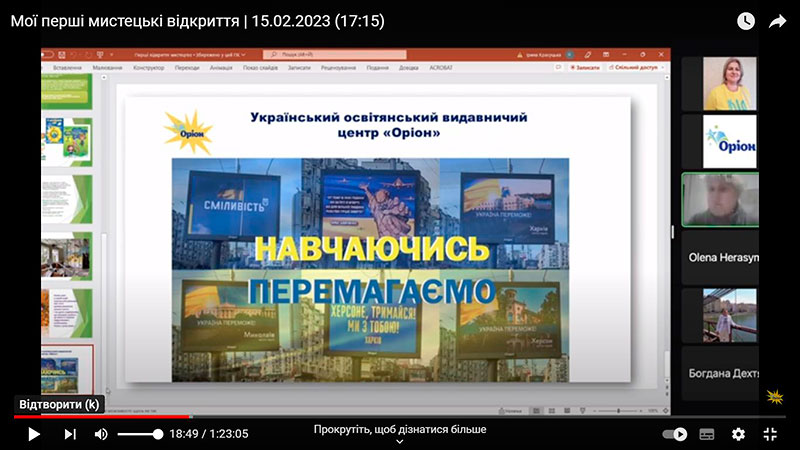Open the Рецензування ribbon tab
Viewport: 800px width, 450px height.
(x=338, y=67)
